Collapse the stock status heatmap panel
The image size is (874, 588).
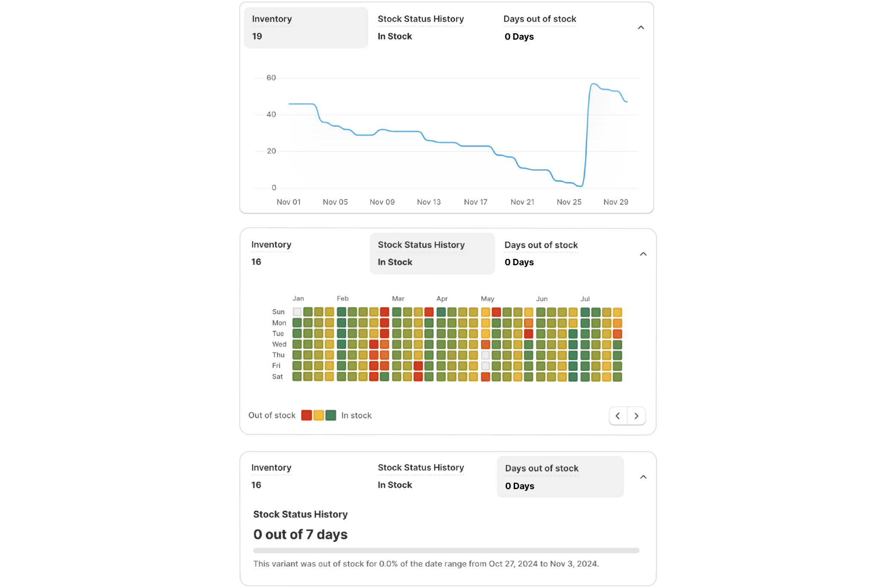[x=643, y=254]
